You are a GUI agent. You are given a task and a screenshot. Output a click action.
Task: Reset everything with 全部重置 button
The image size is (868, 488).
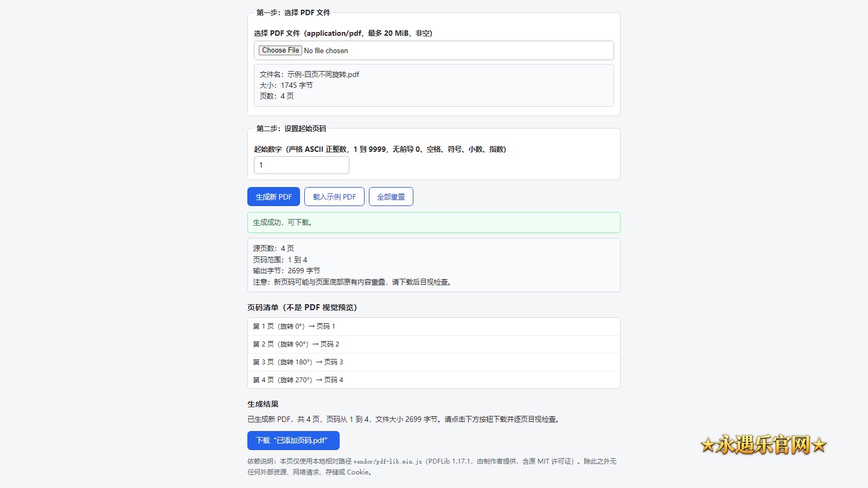point(391,197)
